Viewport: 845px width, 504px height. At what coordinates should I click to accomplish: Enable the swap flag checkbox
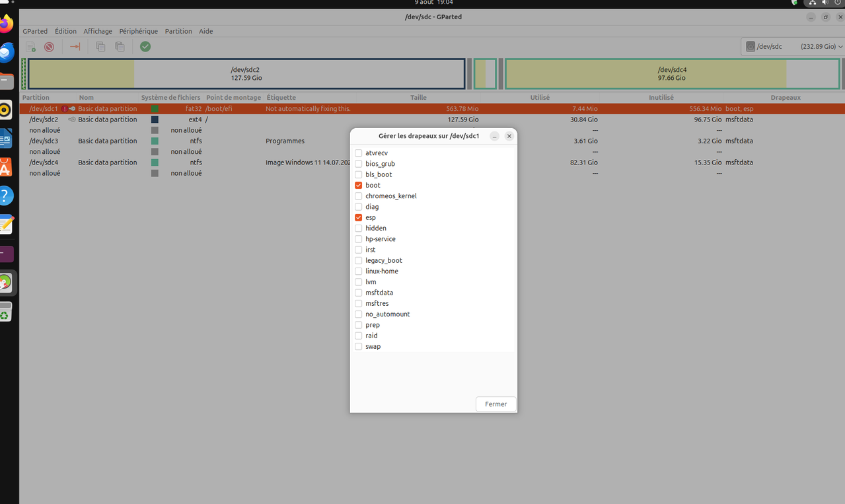coord(359,347)
